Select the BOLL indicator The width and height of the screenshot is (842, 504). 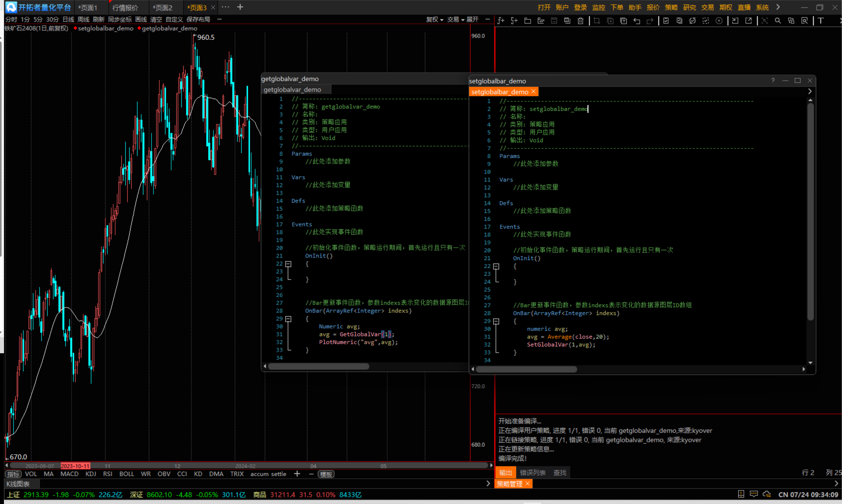[126, 474]
